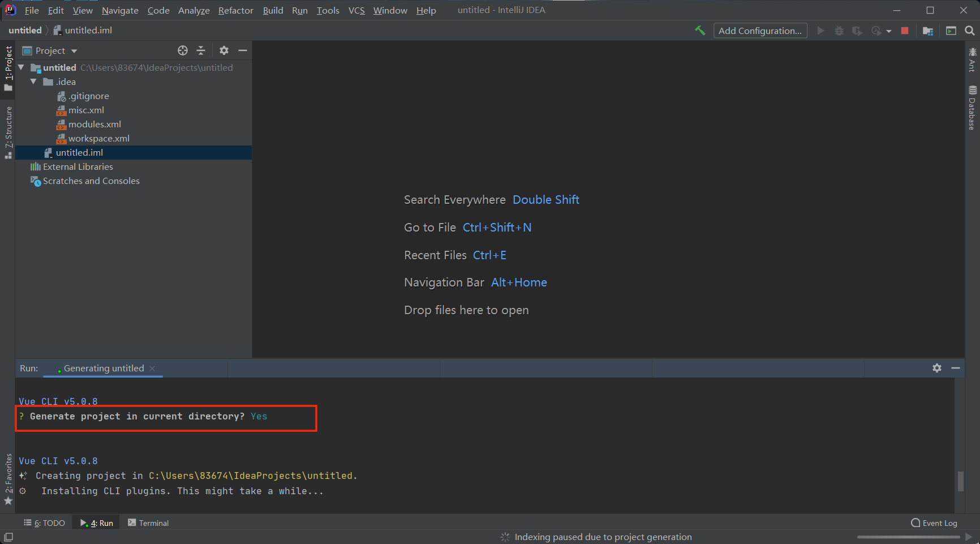Open the Refactor menu
Viewport: 980px width, 544px height.
click(236, 10)
